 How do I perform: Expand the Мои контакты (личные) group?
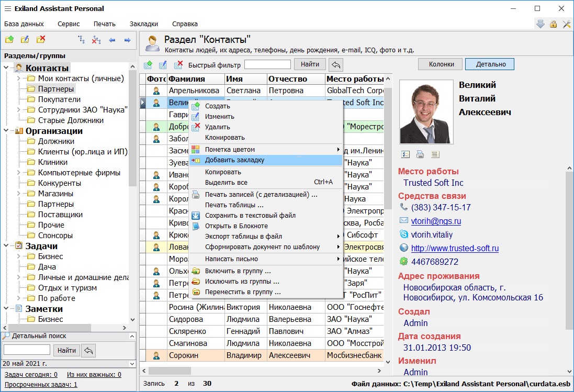tap(18, 79)
